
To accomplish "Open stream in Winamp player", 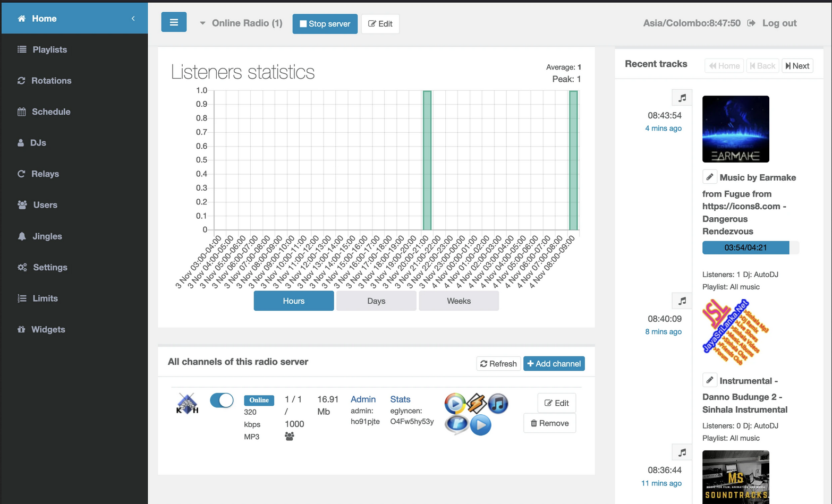I will coord(477,404).
